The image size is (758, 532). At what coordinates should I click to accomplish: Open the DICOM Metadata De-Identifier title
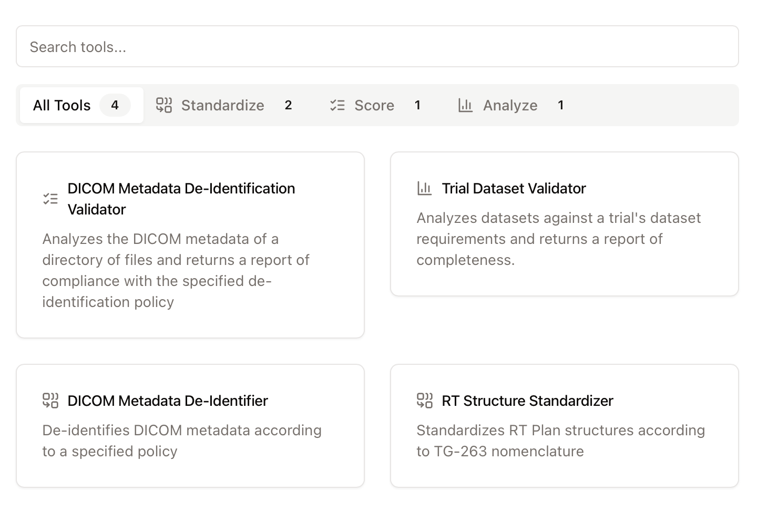click(x=168, y=401)
